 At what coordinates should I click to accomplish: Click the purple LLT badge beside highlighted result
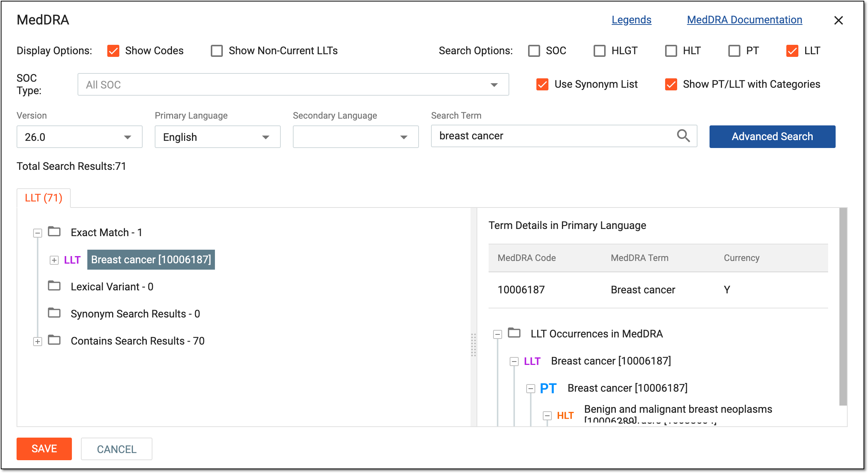pos(72,260)
